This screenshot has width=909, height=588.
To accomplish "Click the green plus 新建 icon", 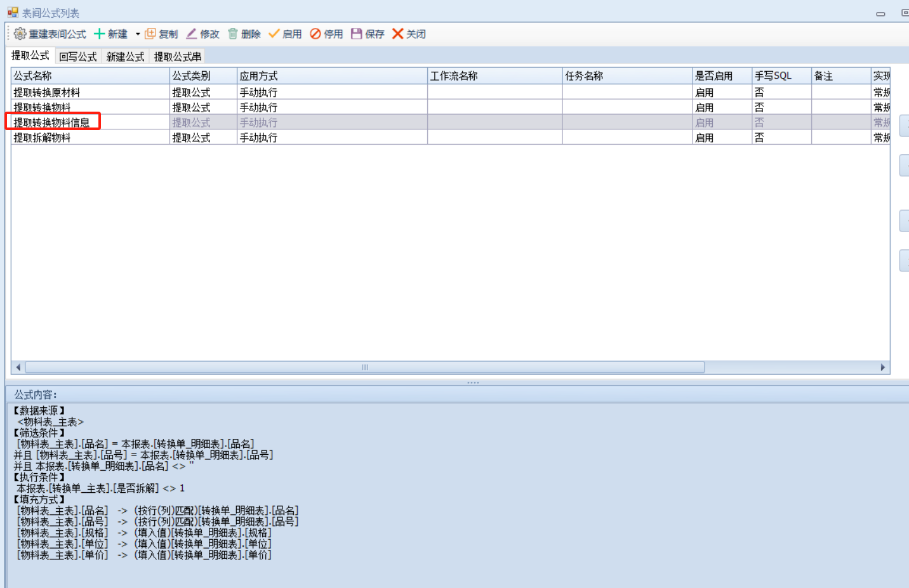I will pos(100,34).
